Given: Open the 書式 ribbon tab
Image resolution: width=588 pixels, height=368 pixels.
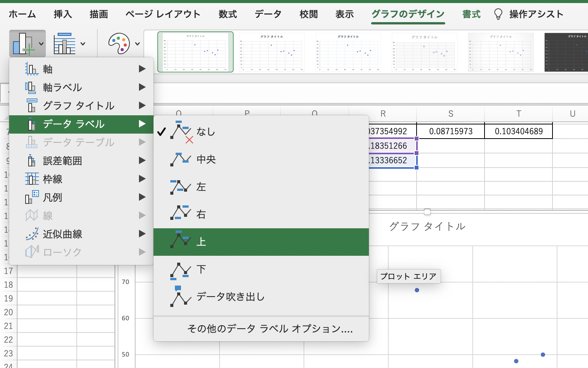Looking at the screenshot, I should (471, 14).
